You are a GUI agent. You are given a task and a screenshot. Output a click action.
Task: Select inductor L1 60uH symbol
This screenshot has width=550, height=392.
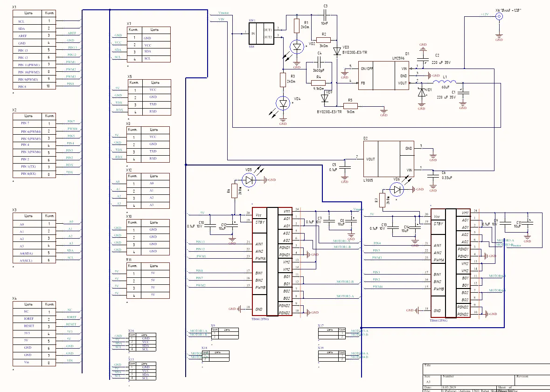coord(445,82)
